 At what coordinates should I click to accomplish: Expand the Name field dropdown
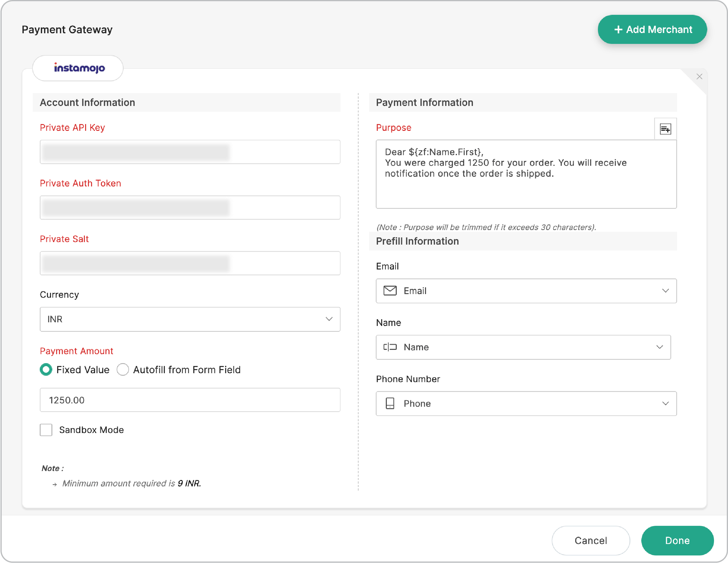(x=659, y=347)
